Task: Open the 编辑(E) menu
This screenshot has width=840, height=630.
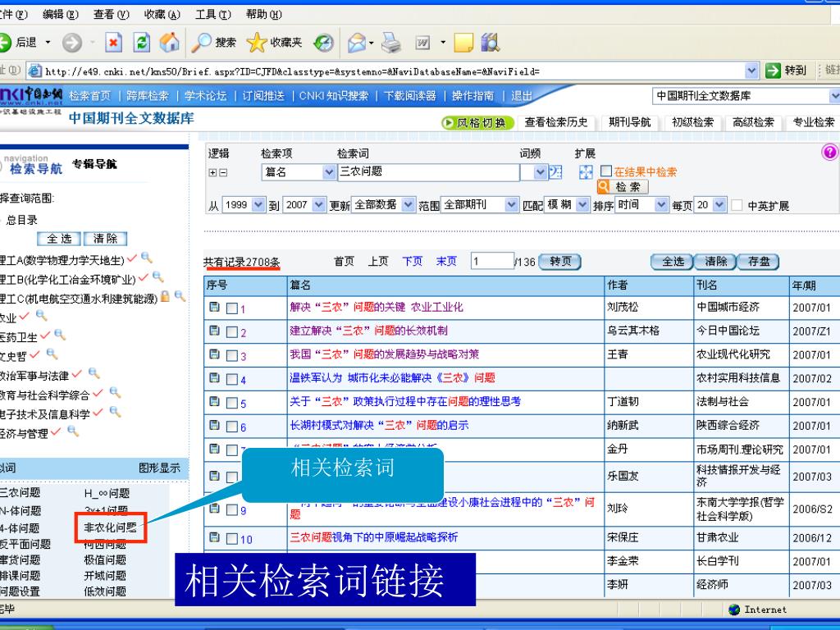Action: [60, 15]
